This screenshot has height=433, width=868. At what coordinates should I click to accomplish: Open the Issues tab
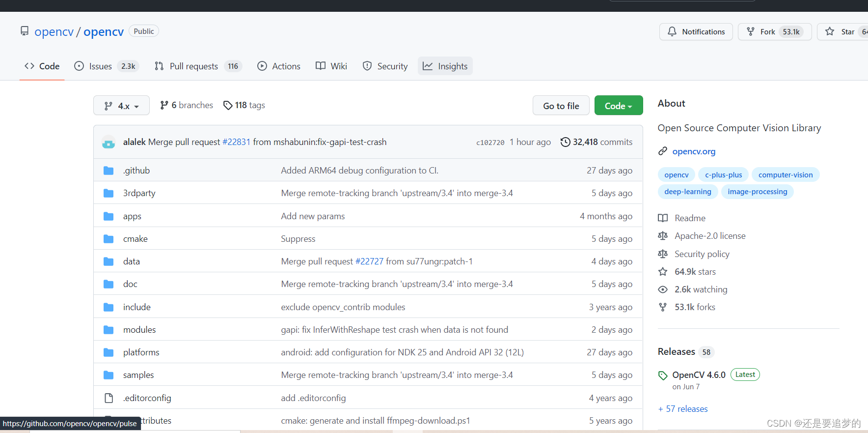pyautogui.click(x=107, y=66)
